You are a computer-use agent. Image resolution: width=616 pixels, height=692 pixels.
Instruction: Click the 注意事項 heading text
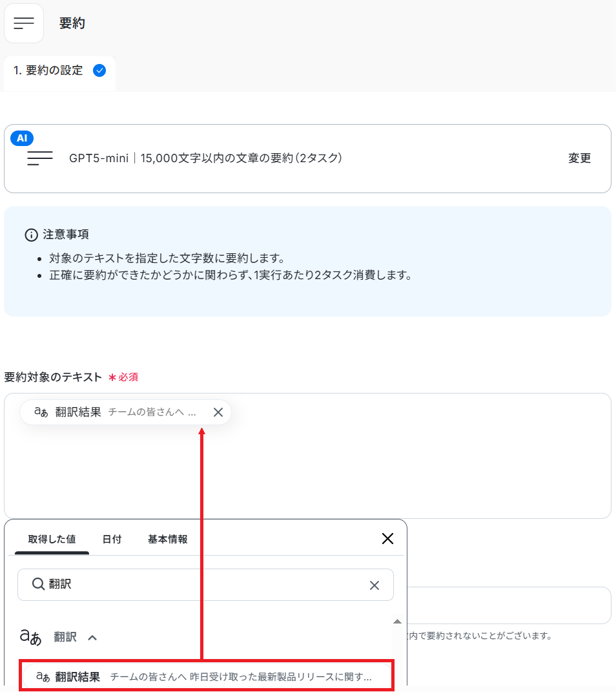coord(66,235)
